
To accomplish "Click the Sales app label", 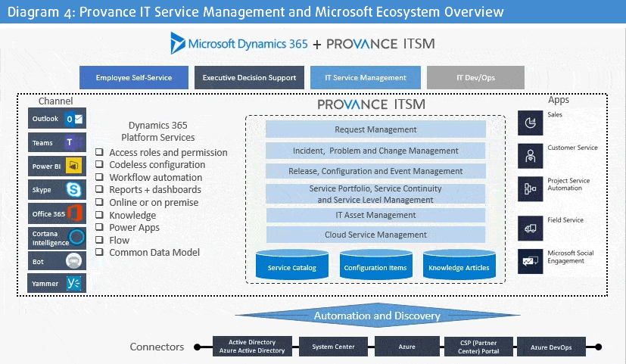I will (555, 114).
